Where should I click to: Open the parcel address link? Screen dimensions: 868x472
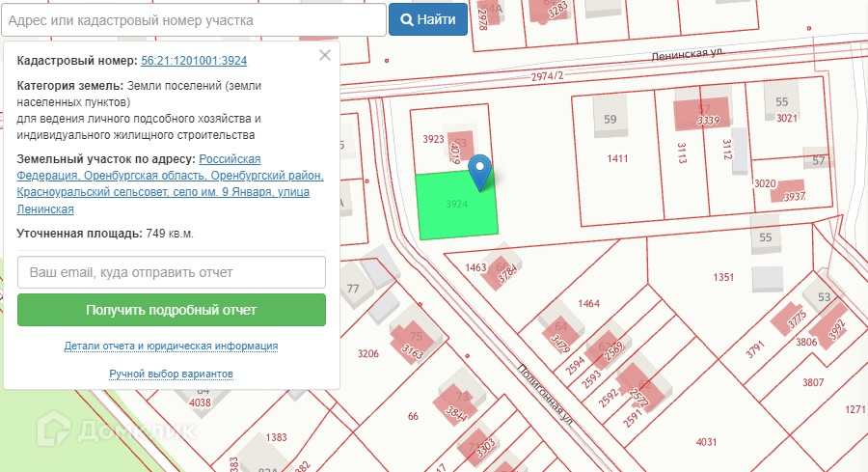[170, 183]
